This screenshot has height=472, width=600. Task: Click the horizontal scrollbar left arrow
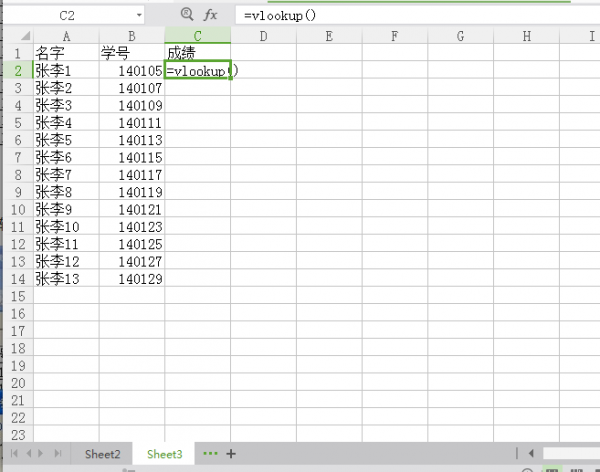click(531, 453)
